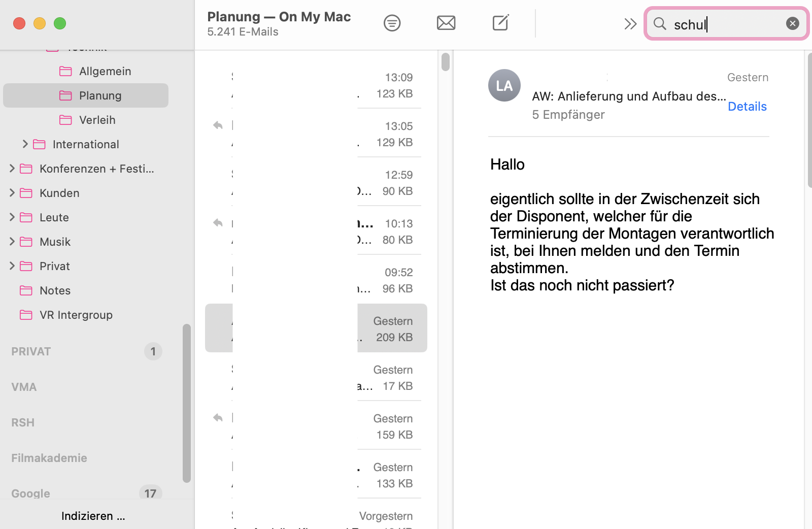Click the Google account section

30,493
